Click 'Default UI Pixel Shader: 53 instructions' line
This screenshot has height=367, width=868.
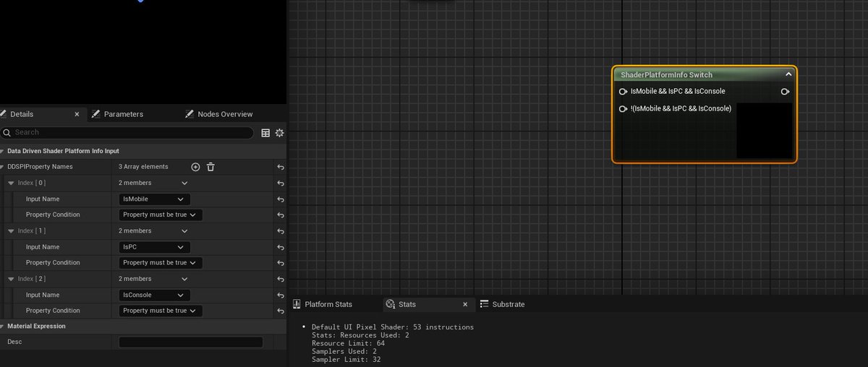[393, 327]
